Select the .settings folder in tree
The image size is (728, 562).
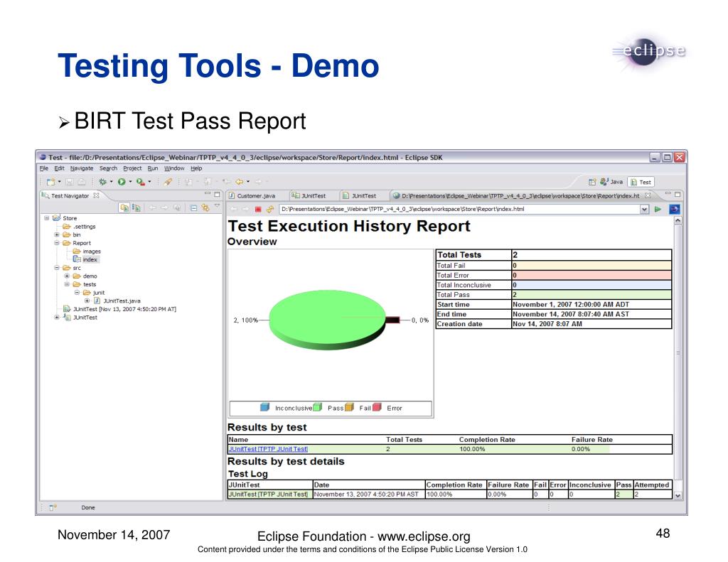(79, 227)
